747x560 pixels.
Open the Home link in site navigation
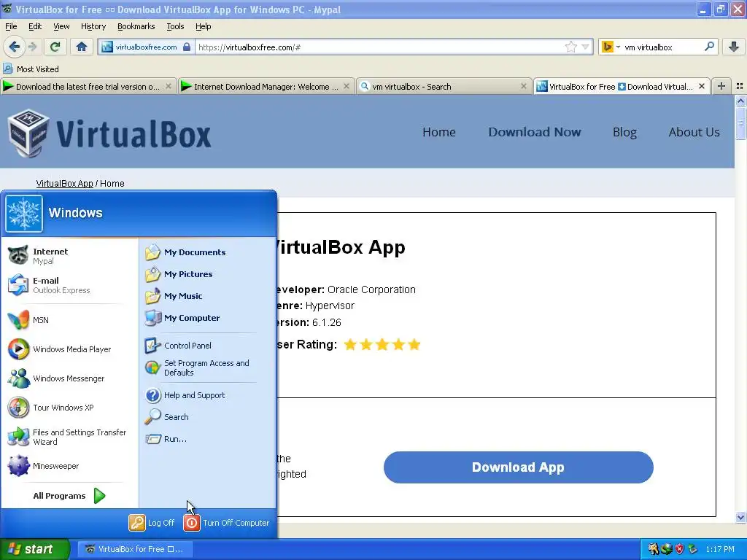coord(438,132)
